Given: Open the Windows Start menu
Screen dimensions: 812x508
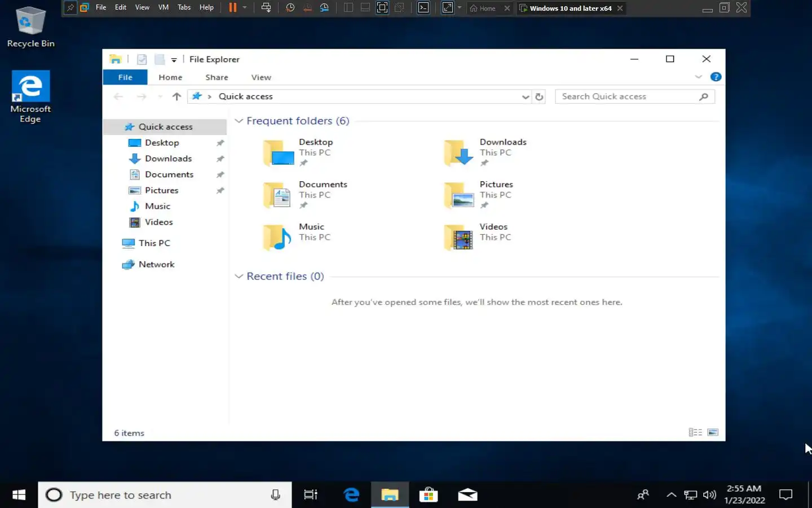Looking at the screenshot, I should click(19, 495).
